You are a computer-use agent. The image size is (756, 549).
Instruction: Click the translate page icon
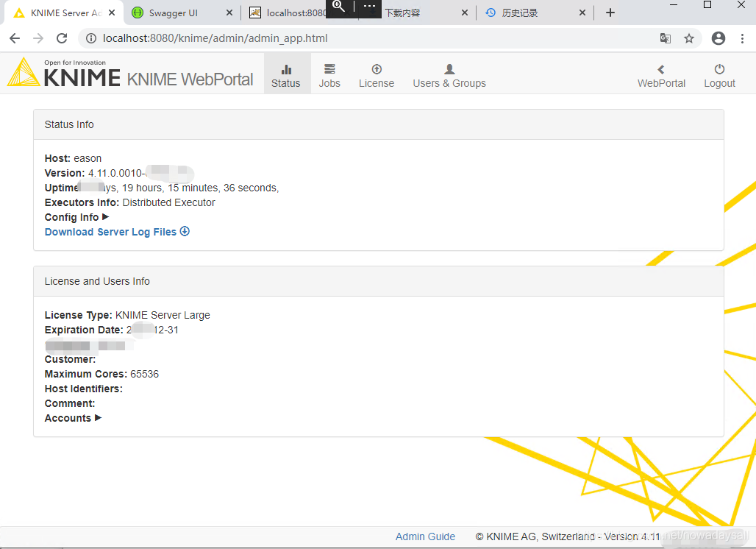[666, 38]
